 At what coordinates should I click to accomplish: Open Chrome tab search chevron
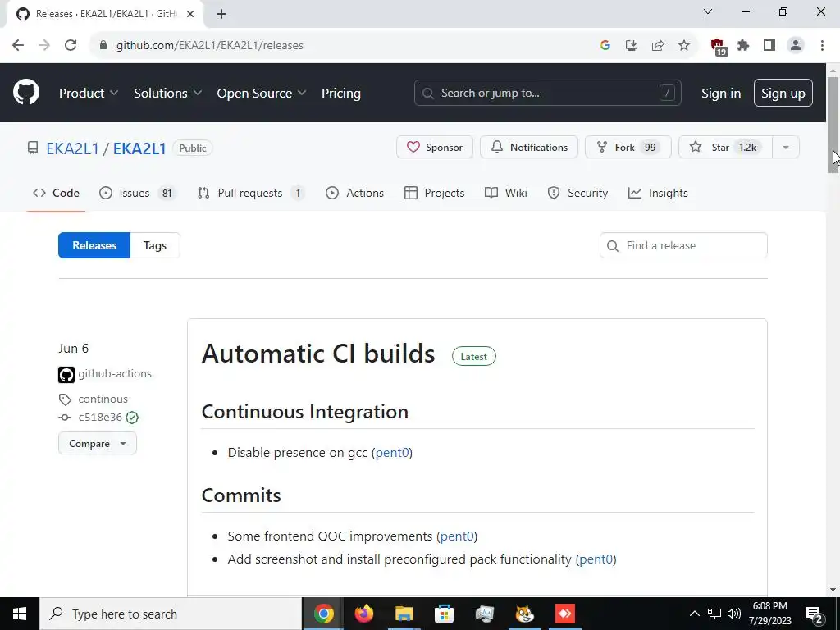(708, 11)
